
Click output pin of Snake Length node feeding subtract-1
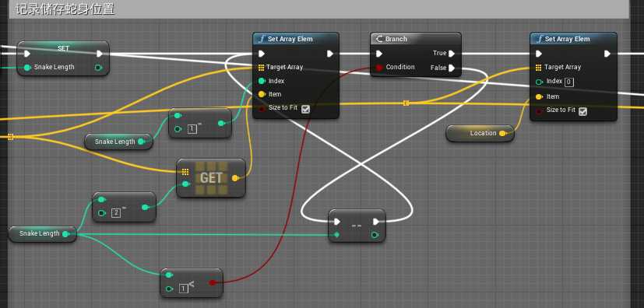[141, 142]
